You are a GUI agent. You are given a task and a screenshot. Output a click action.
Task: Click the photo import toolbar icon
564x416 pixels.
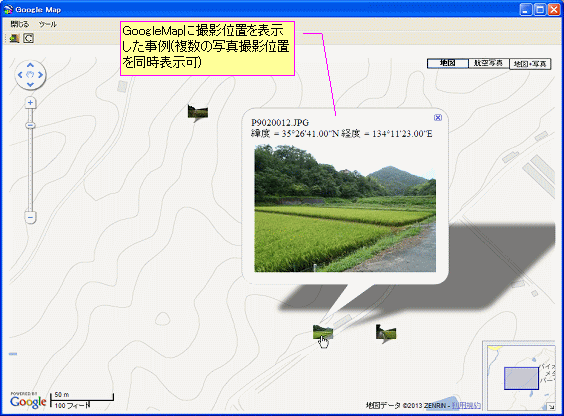pos(14,38)
